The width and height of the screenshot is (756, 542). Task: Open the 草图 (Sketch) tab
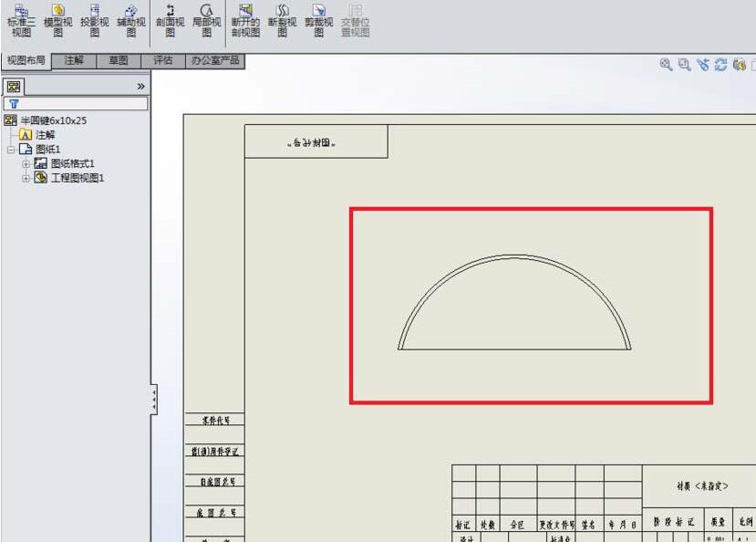click(x=118, y=60)
